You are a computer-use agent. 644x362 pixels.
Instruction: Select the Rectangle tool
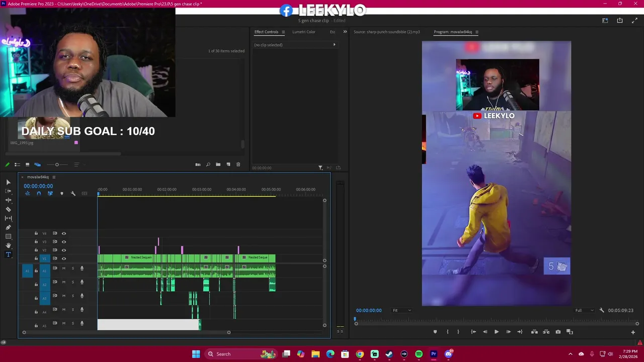pyautogui.click(x=8, y=236)
